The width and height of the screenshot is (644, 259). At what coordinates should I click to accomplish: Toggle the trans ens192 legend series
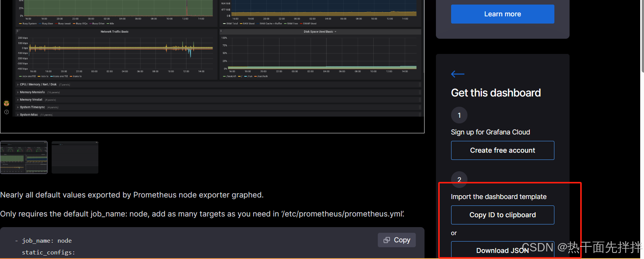(59, 76)
